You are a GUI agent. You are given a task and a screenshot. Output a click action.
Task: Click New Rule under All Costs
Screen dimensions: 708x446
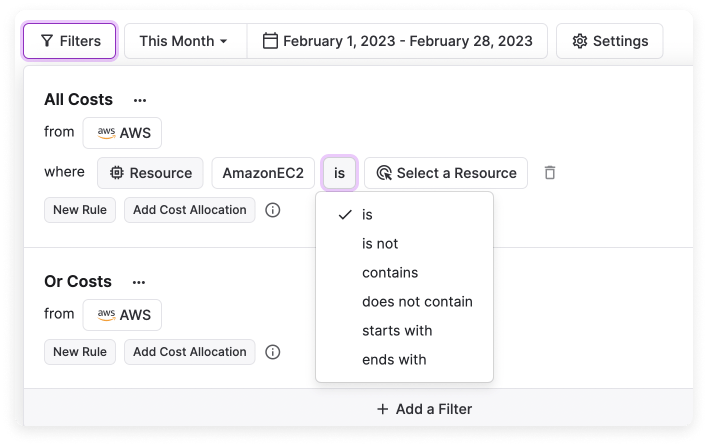(x=80, y=210)
